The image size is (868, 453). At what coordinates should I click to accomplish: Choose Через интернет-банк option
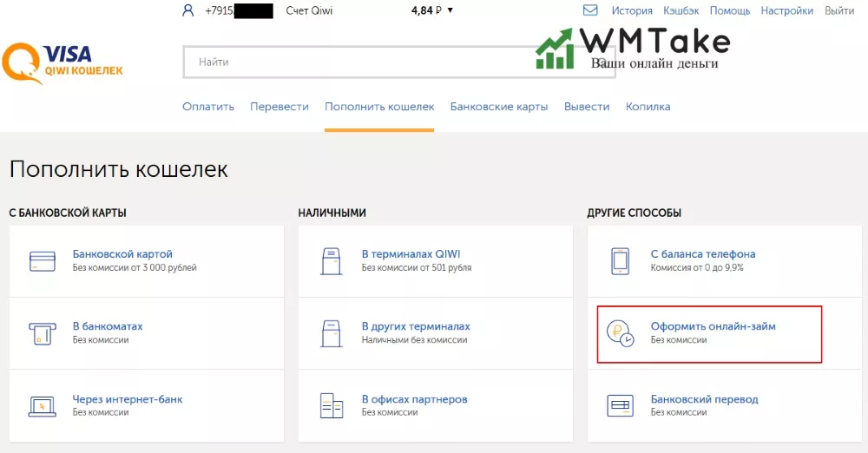click(x=147, y=406)
